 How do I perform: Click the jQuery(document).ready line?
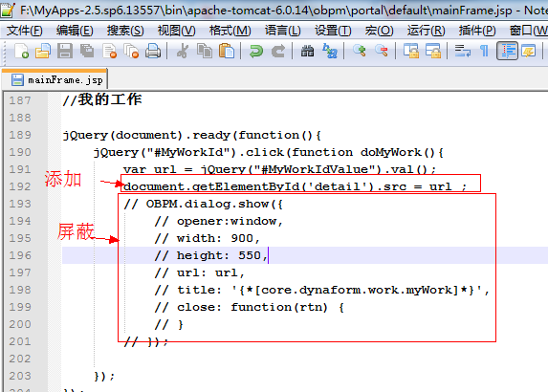point(192,135)
